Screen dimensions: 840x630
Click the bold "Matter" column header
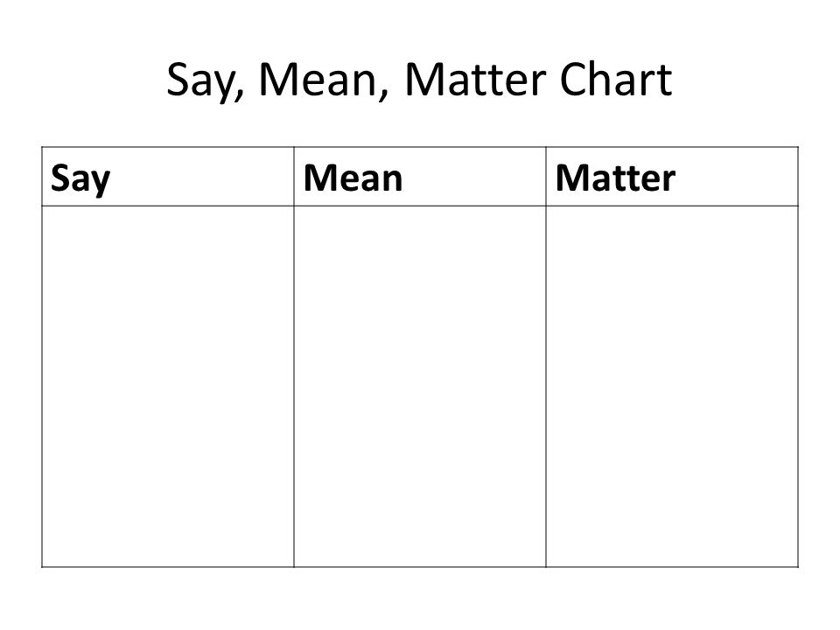(x=615, y=178)
